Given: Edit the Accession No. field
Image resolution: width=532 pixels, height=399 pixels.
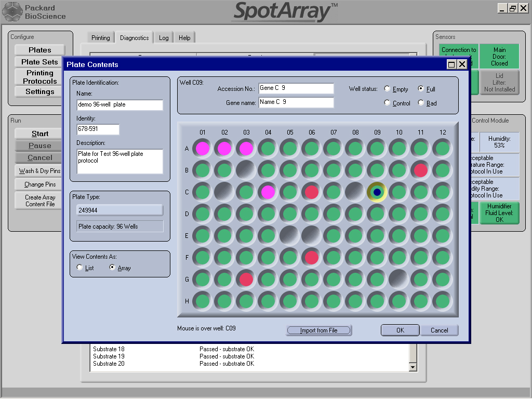Looking at the screenshot, I should [x=296, y=88].
